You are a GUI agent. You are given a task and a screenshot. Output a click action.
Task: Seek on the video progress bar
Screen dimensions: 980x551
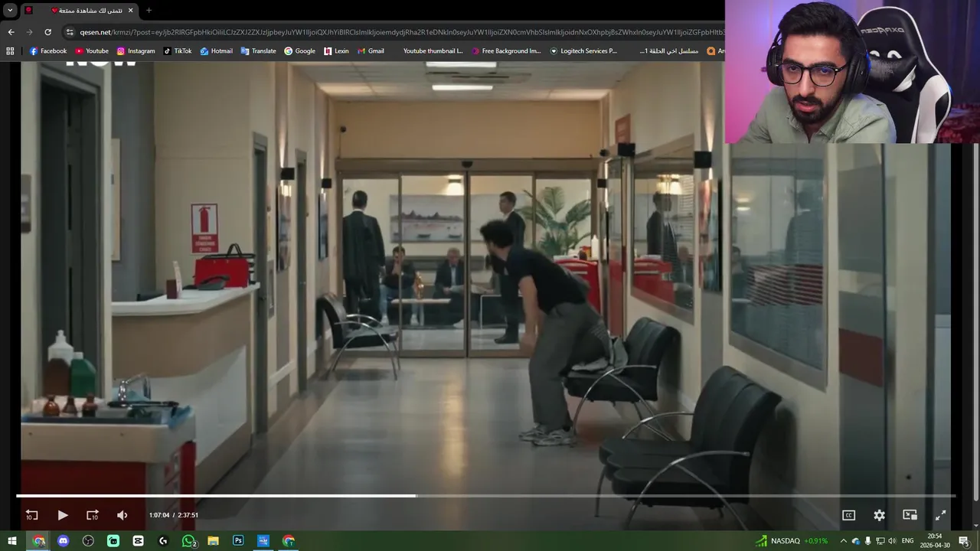485,496
